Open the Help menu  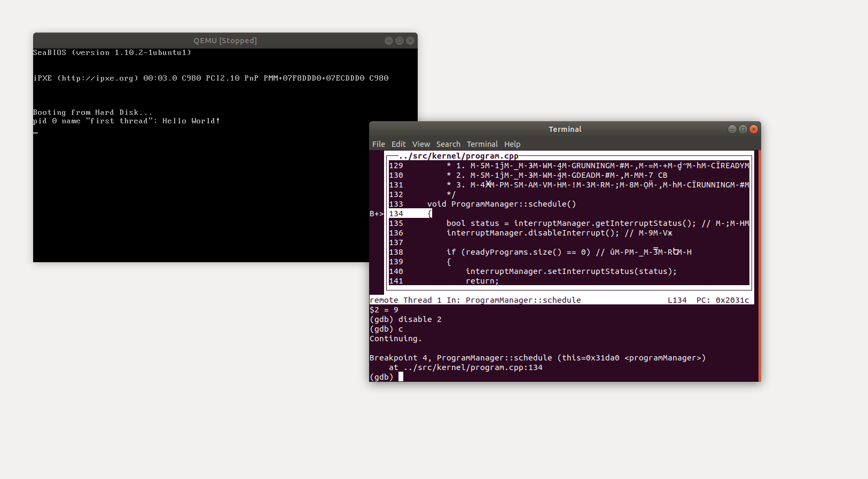512,144
